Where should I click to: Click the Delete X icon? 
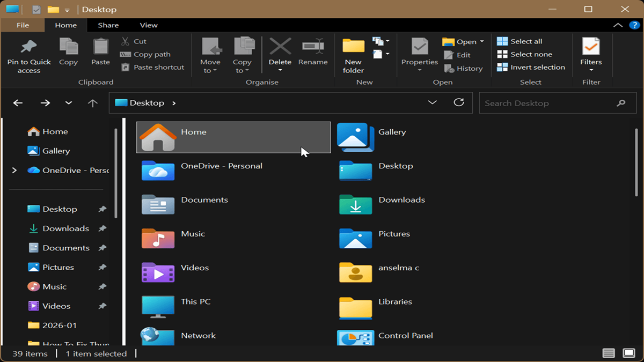(280, 46)
